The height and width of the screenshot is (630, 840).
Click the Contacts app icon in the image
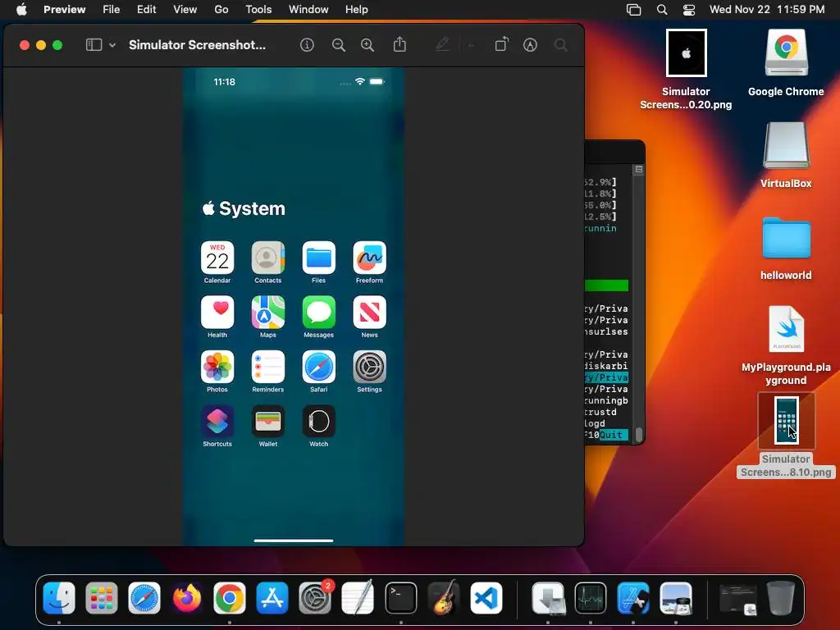tap(268, 258)
